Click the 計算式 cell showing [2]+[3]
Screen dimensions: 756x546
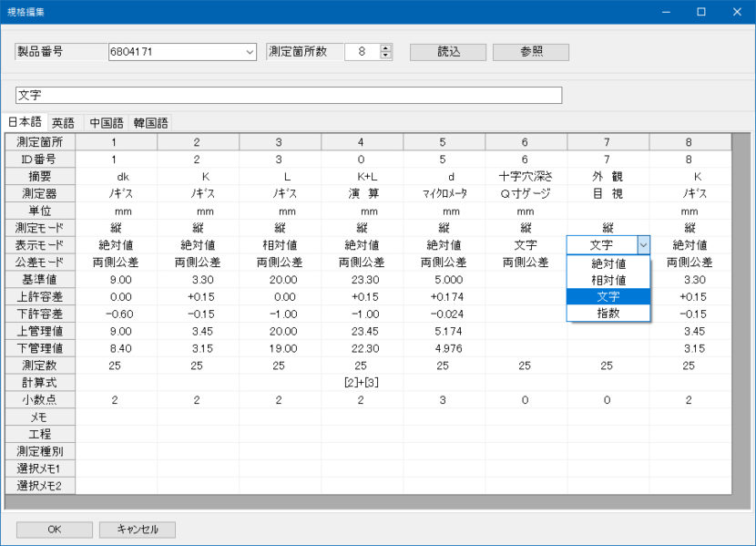pos(361,383)
